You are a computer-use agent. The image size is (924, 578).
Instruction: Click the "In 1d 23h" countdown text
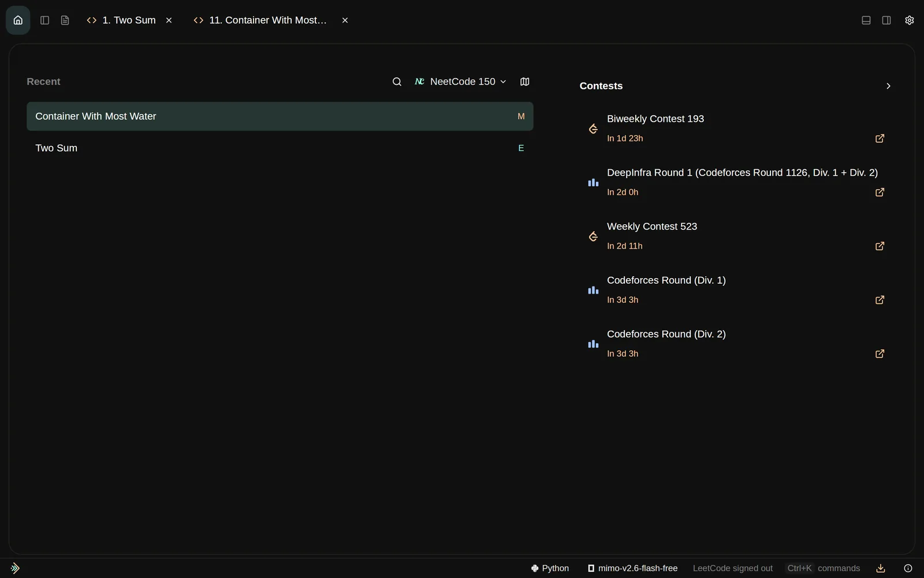pyautogui.click(x=625, y=138)
